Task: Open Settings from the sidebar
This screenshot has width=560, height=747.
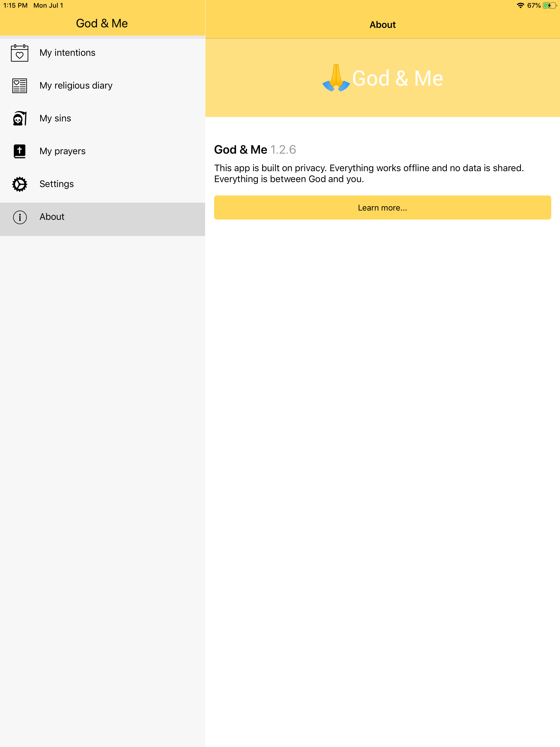Action: click(x=102, y=184)
